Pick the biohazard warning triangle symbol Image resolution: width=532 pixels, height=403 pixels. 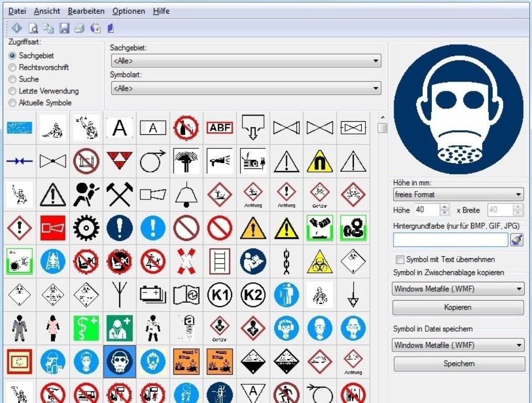tap(320, 261)
